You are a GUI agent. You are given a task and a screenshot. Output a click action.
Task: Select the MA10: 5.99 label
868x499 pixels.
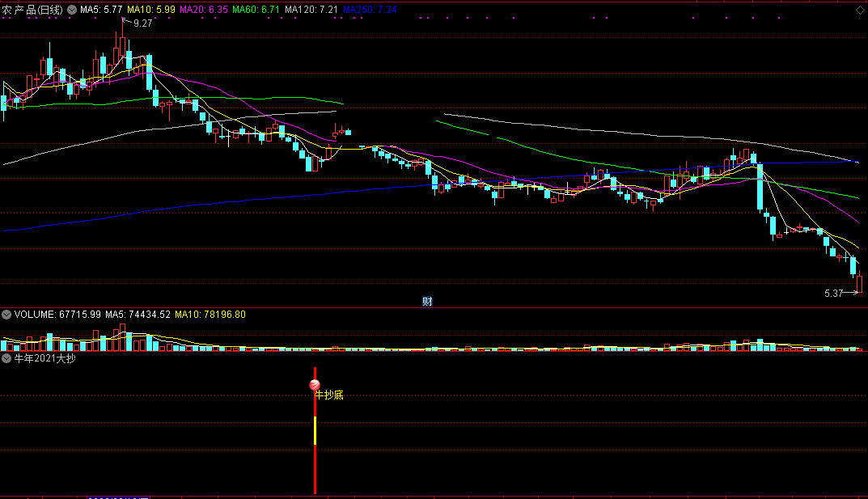[x=151, y=10]
